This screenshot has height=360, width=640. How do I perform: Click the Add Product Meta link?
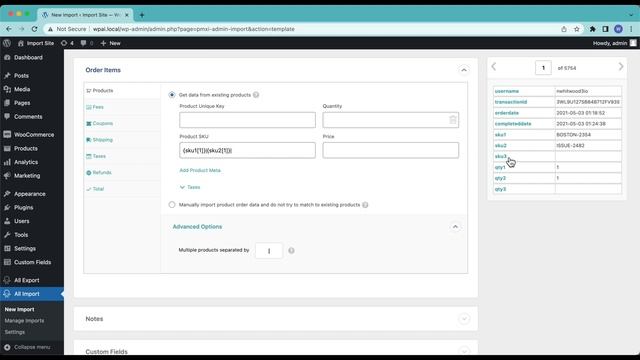200,170
